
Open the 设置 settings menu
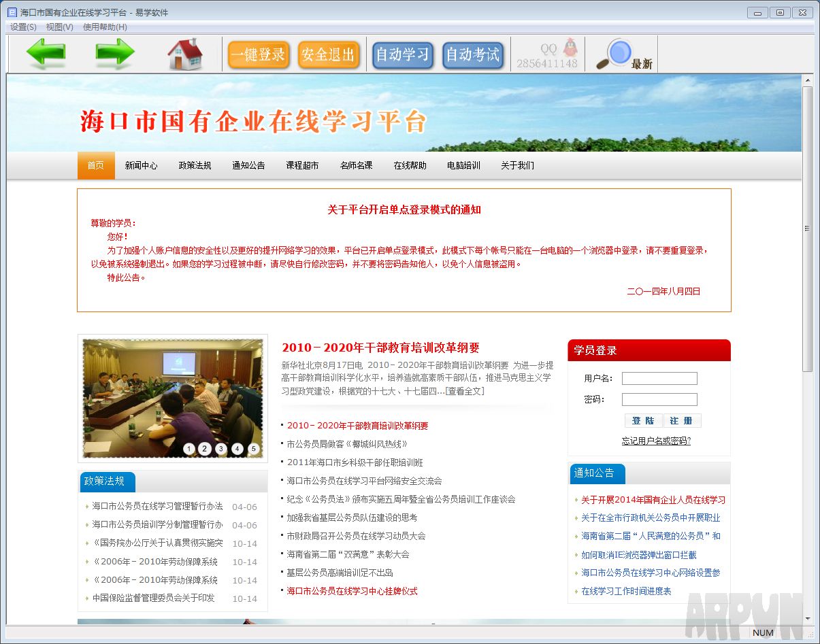click(x=22, y=27)
